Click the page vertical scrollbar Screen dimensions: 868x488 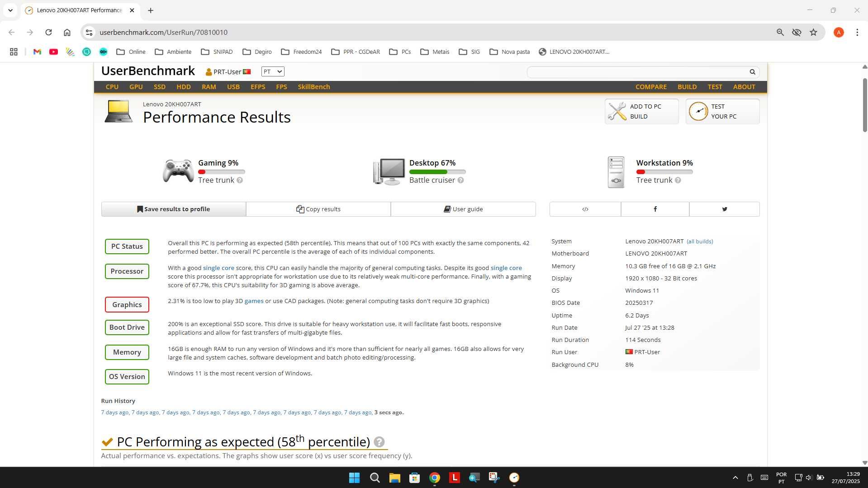click(864, 105)
